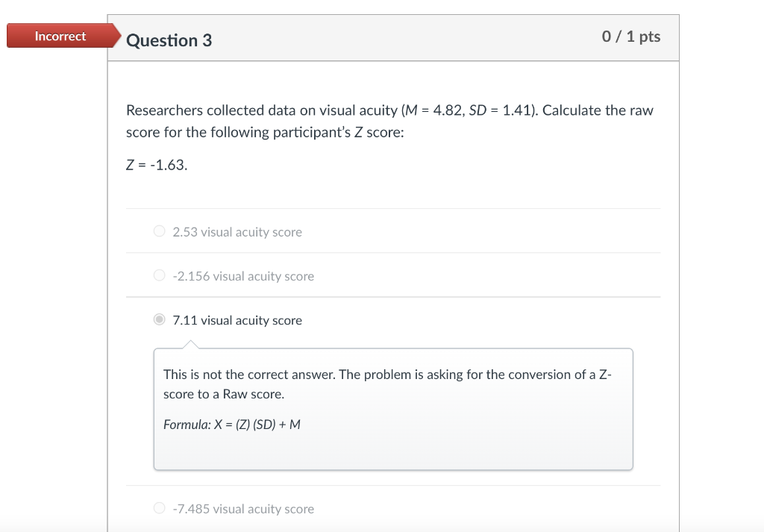Select the 2.53 visual acuity score option

(x=159, y=231)
